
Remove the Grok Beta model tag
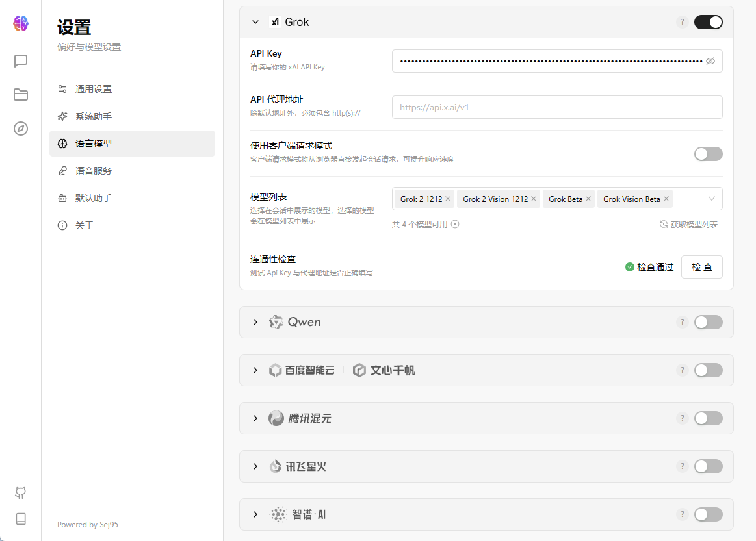pos(588,199)
